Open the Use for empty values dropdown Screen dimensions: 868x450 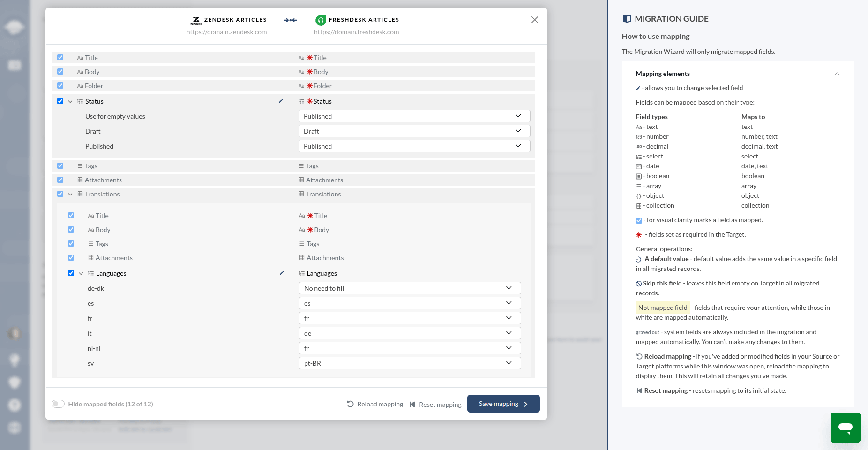[414, 116]
